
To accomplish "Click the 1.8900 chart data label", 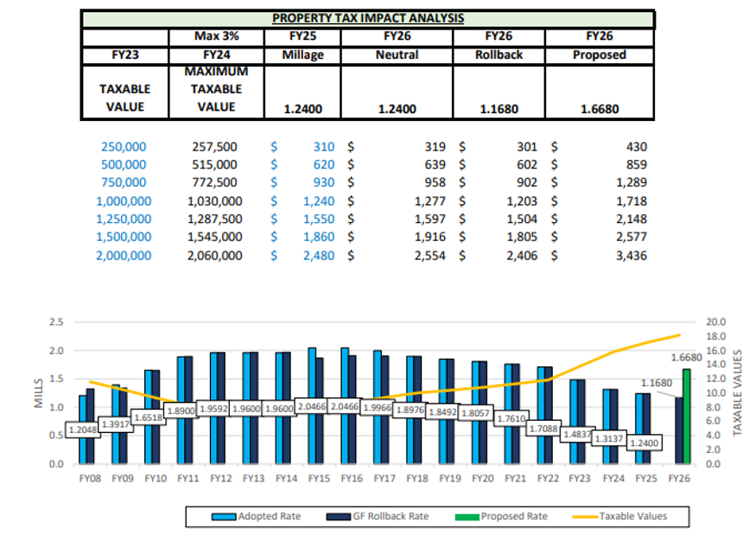I will click(181, 411).
